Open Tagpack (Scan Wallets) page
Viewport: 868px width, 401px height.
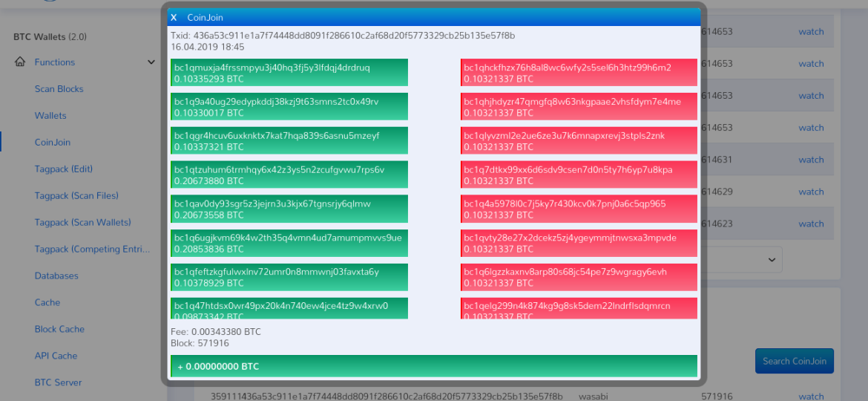(83, 222)
